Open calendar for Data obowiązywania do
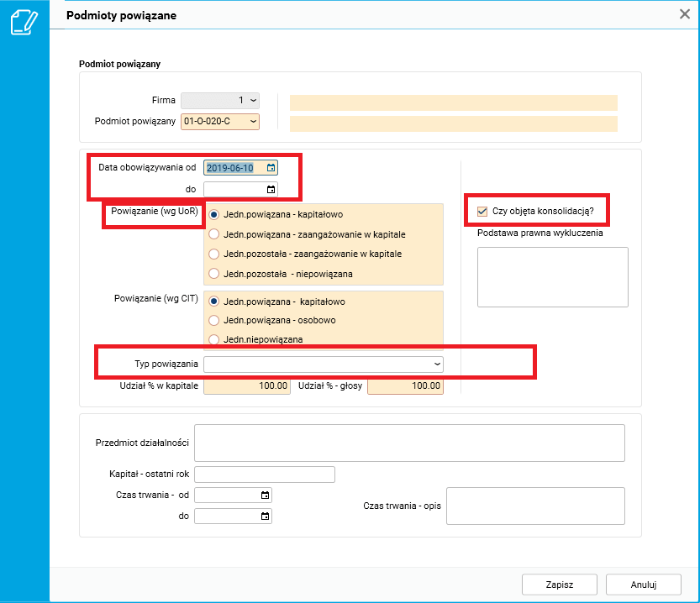The image size is (700, 603). point(271,189)
